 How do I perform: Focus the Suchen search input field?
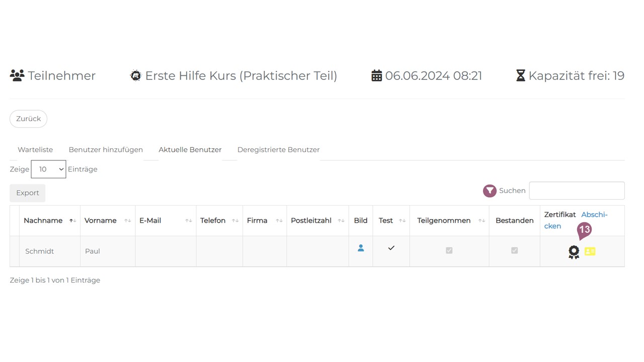(577, 191)
